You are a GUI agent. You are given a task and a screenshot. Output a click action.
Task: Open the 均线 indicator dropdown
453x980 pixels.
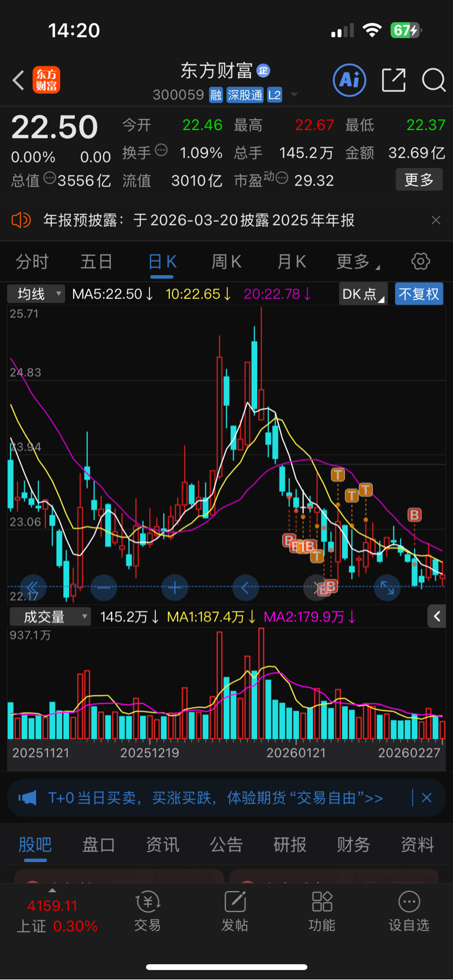click(36, 293)
